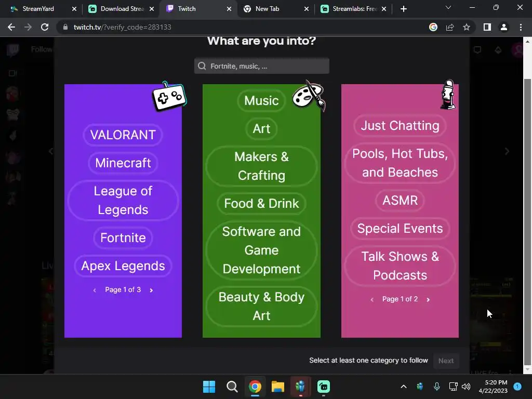
Task: Open Streamlabs app in taskbar
Action: coord(323,387)
